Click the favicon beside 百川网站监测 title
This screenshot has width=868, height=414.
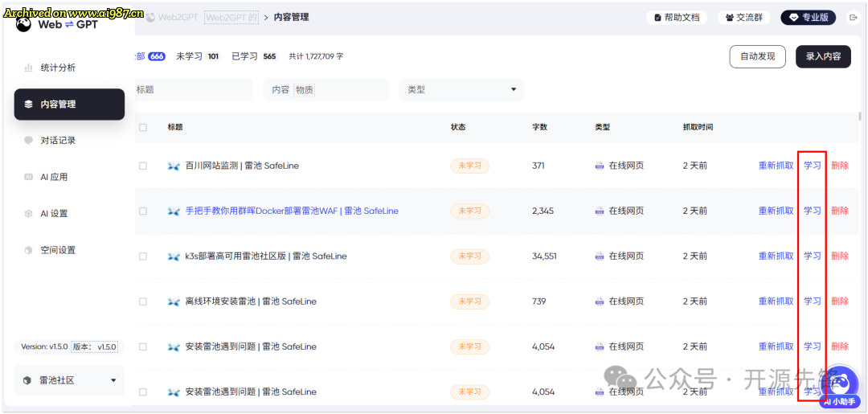click(174, 166)
